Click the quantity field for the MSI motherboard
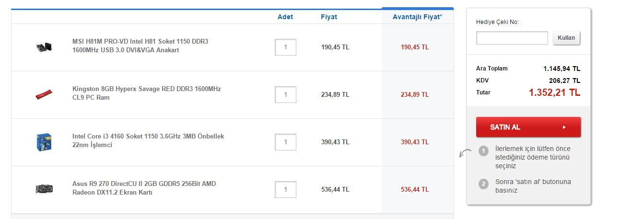644x219 pixels. pyautogui.click(x=285, y=47)
